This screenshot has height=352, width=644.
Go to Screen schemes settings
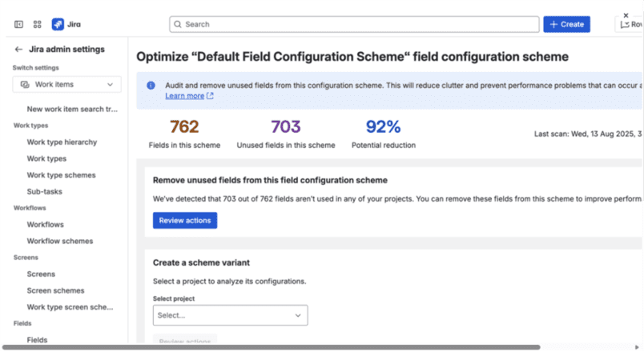(x=55, y=290)
